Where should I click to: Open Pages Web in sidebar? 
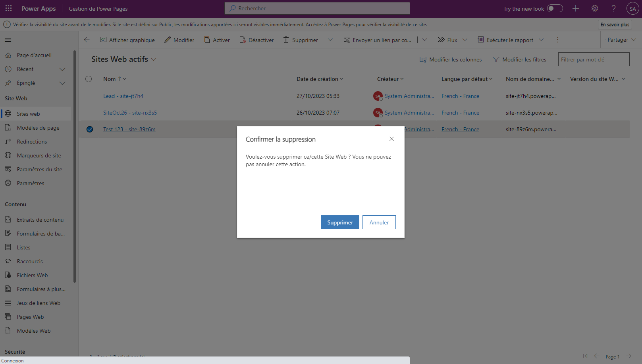(30, 317)
